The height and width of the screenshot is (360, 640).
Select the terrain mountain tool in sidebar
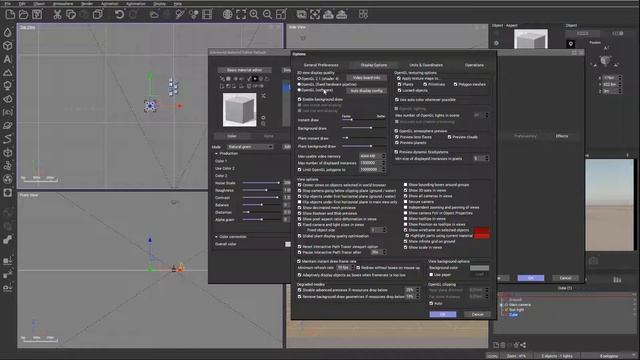click(7, 73)
